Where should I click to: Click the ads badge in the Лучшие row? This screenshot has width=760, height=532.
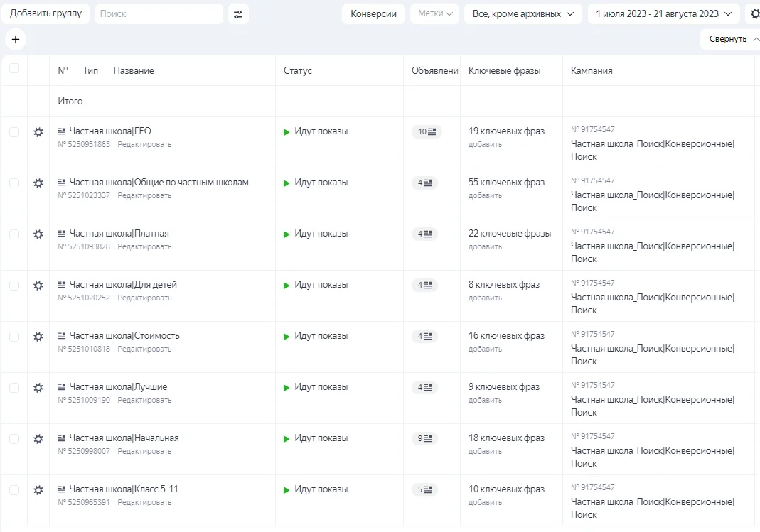(x=424, y=388)
